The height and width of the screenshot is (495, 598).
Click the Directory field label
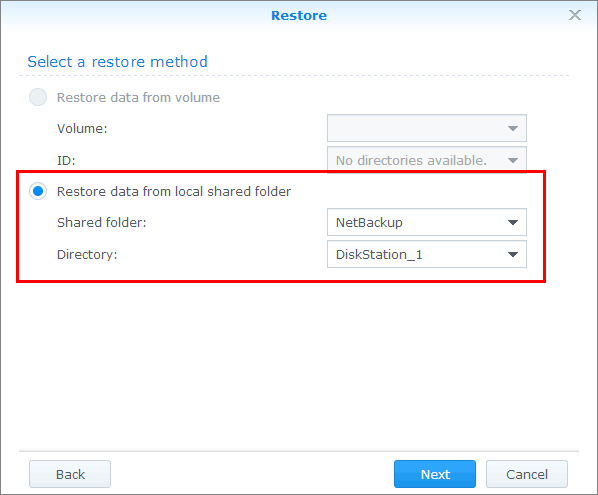click(87, 254)
